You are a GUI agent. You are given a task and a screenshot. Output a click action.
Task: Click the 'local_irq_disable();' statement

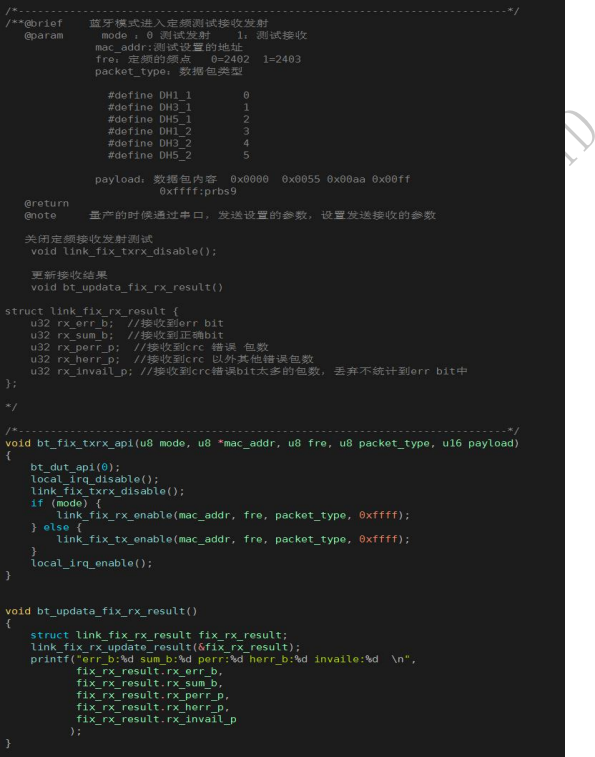(x=95, y=479)
